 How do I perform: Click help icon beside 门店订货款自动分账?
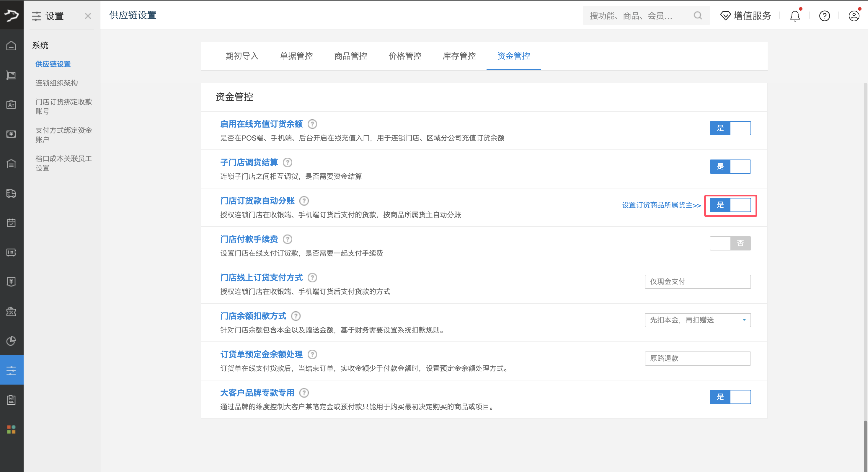[x=304, y=201]
